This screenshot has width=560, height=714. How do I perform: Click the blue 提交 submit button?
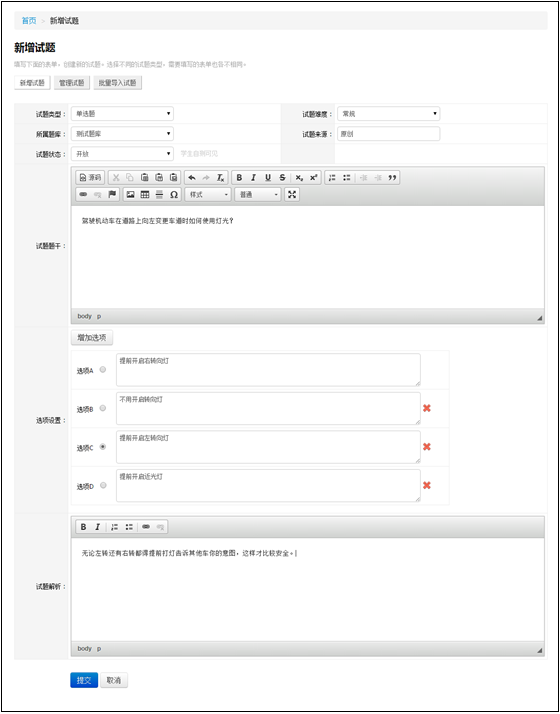click(84, 680)
